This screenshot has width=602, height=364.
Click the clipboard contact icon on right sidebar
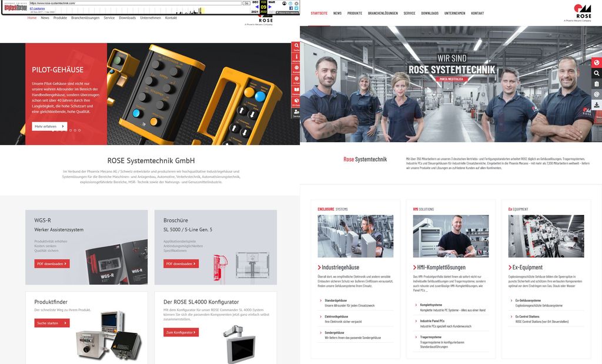597,83
